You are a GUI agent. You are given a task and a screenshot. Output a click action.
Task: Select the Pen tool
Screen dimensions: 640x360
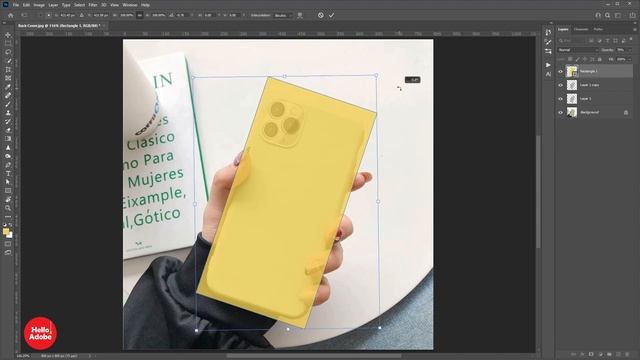coord(8,165)
